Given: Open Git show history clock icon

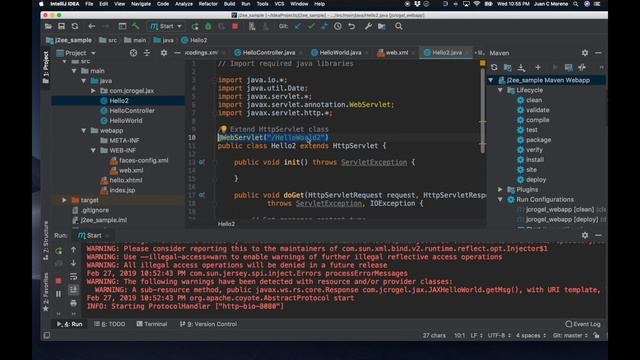Looking at the screenshot, I should point(338,27).
